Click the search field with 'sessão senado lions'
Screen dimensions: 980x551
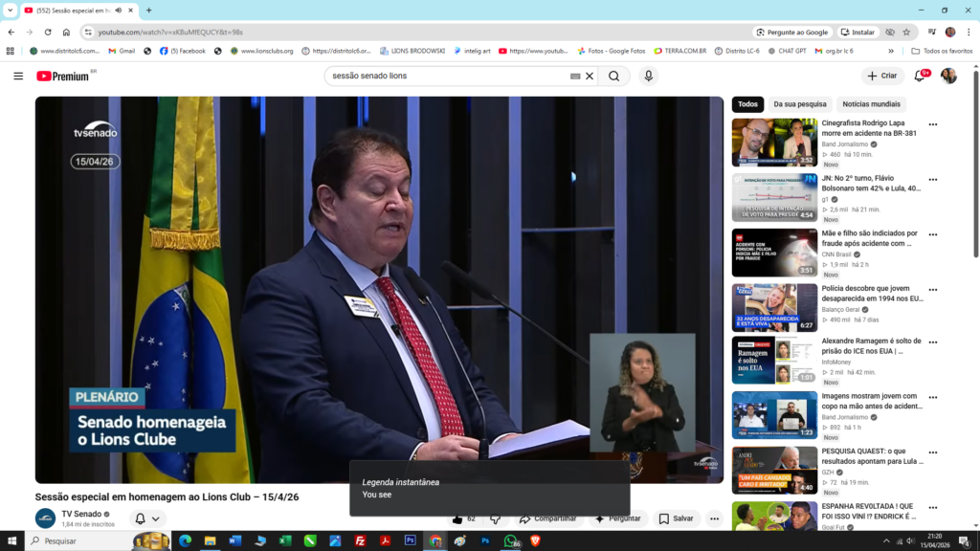click(x=445, y=76)
